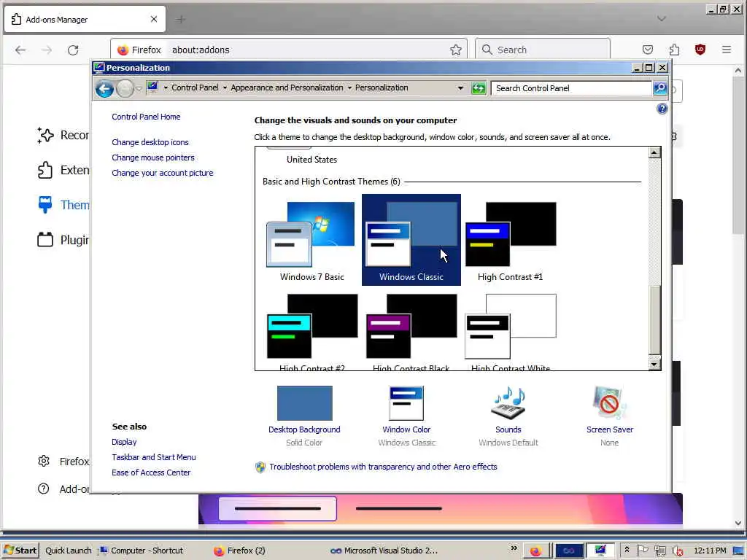The height and width of the screenshot is (560, 747).
Task: Open the Extensions puzzle icon in Firefox toolbar
Action: [x=674, y=50]
